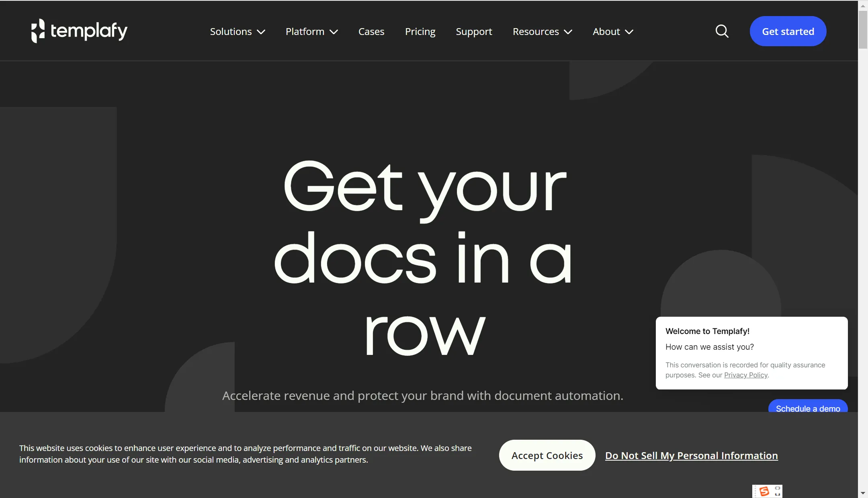Click Accept Cookies button
The image size is (868, 498).
tap(547, 455)
